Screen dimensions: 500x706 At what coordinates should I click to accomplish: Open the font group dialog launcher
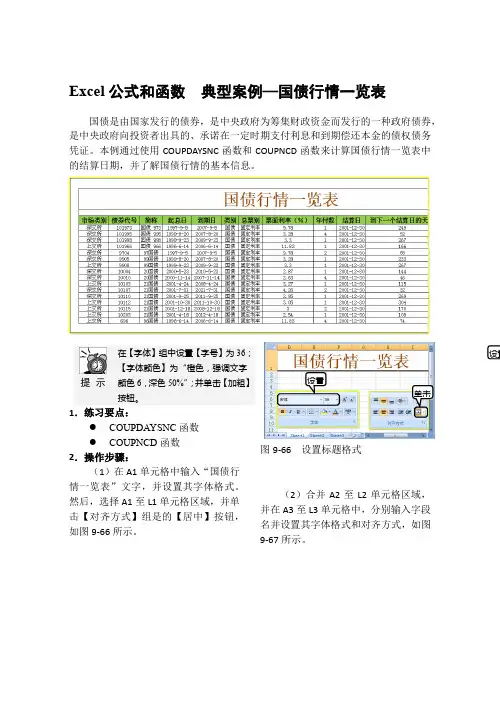click(x=354, y=422)
